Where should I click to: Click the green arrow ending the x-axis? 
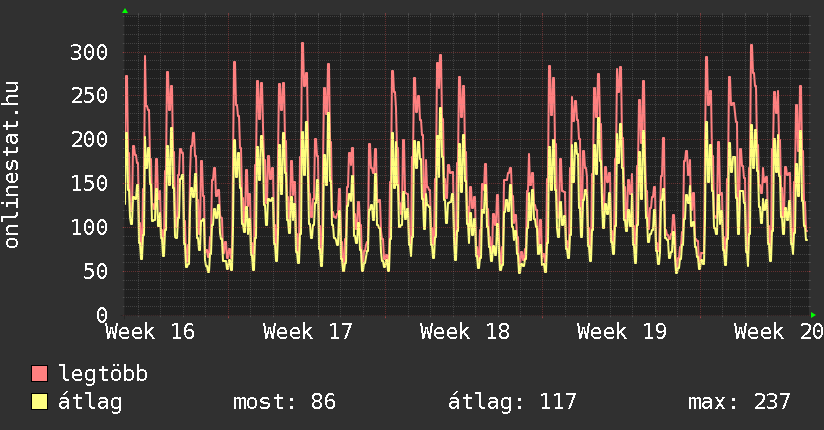(813, 315)
